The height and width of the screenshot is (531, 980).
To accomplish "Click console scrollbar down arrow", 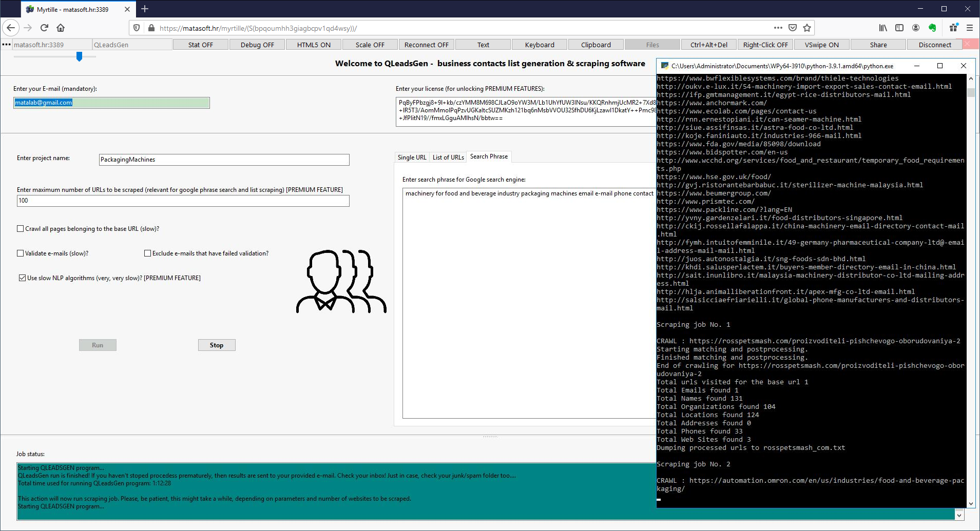I will pyautogui.click(x=971, y=504).
